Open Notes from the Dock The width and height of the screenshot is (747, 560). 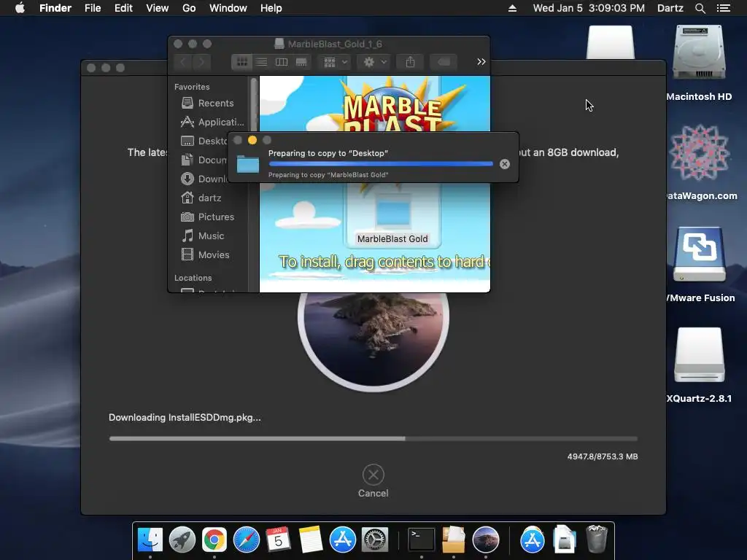(311, 540)
